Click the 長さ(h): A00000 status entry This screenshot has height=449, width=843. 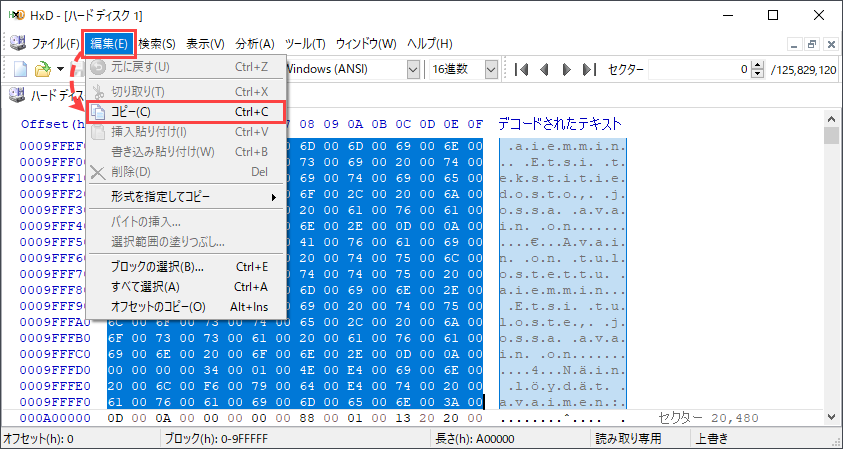click(x=475, y=439)
